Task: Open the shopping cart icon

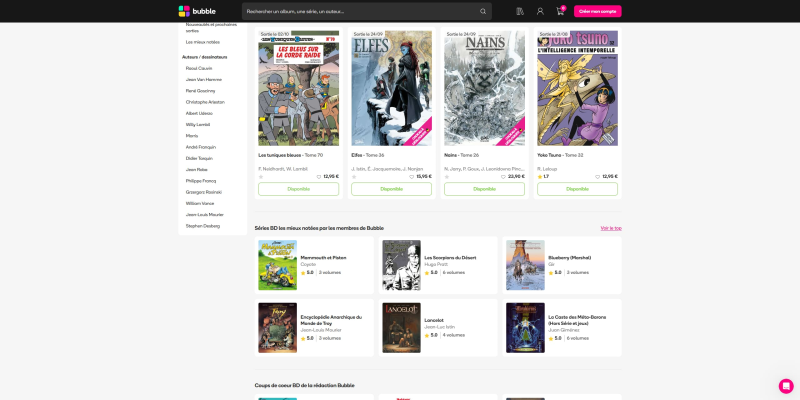Action: tap(560, 11)
